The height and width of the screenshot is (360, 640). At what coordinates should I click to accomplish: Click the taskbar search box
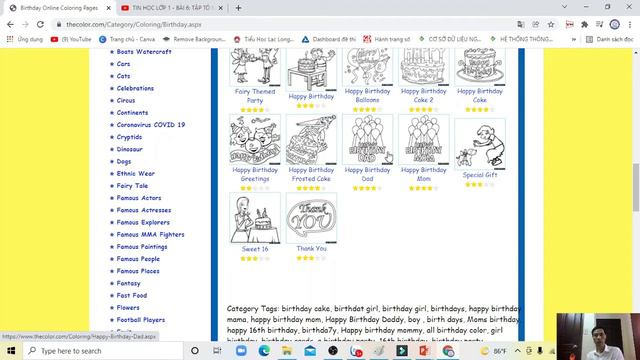click(103, 351)
